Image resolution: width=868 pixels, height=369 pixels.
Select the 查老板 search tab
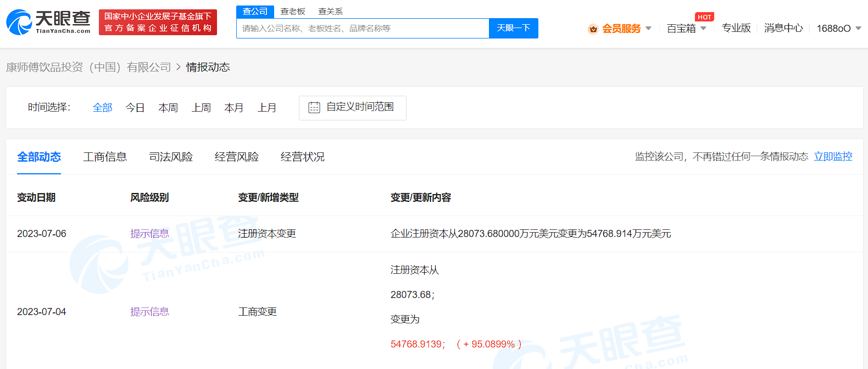(293, 12)
